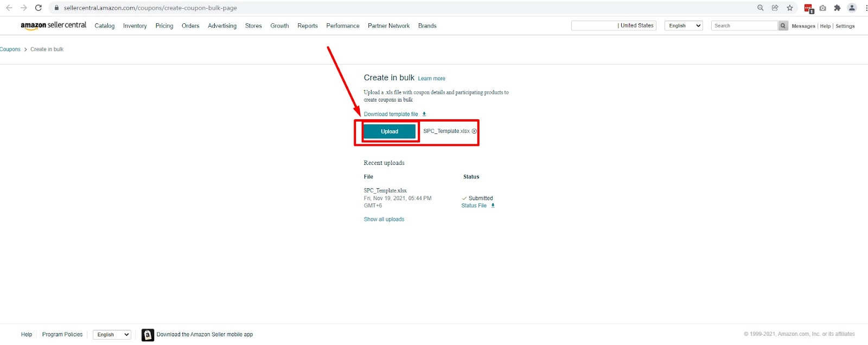Open the Brands menu

427,25
